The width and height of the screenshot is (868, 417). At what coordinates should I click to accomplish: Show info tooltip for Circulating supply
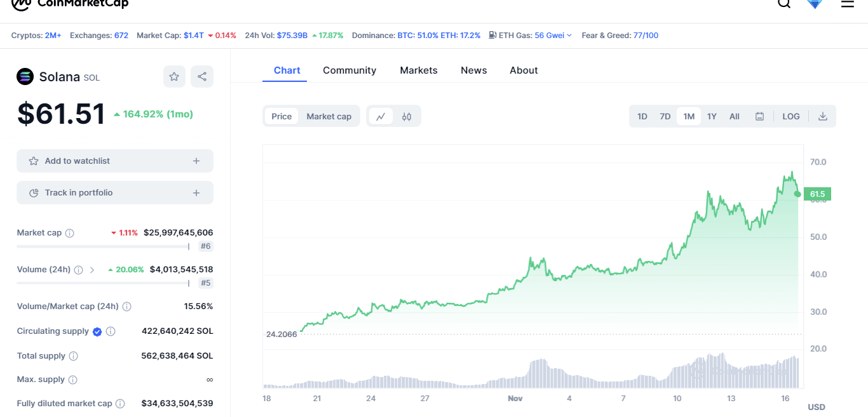(x=111, y=331)
